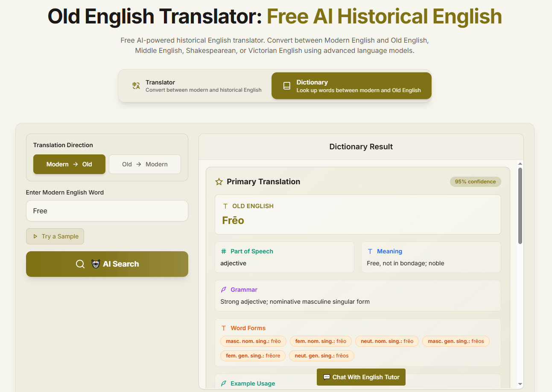Switch direction to Old to Modern
This screenshot has height=392, width=552.
click(145, 164)
